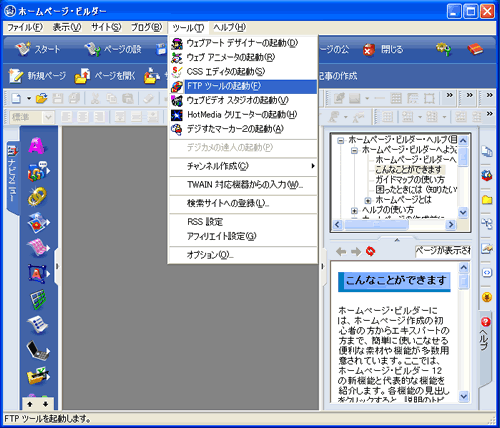
Task: Open チャンネル作成 submenu
Action: tap(243, 166)
